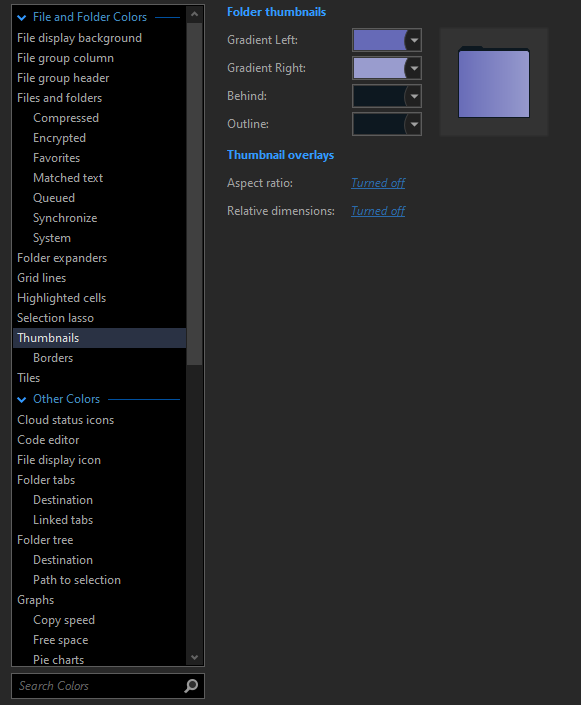581x705 pixels.
Task: Click the category list scroll up arrow
Action: (x=195, y=14)
